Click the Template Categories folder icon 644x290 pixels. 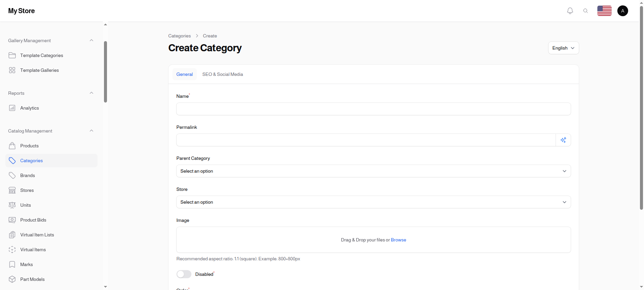pyautogui.click(x=12, y=55)
